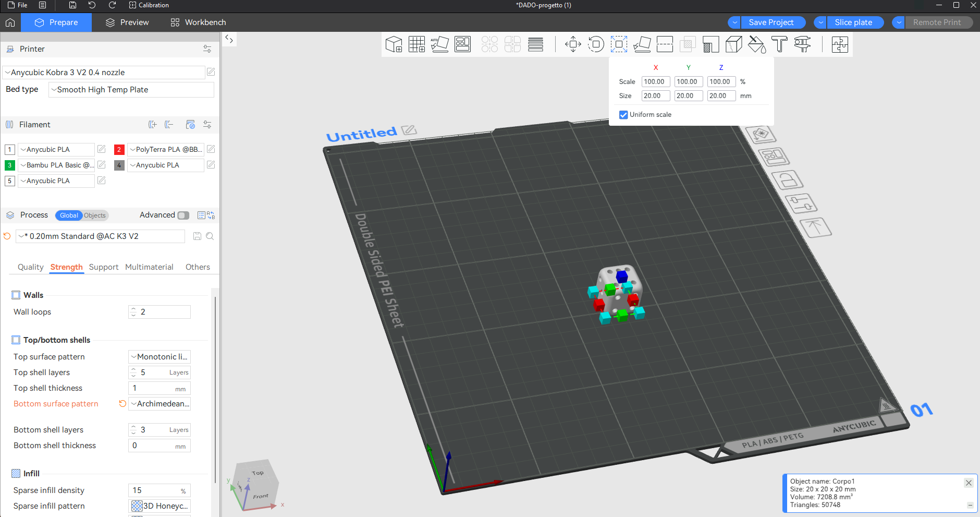Reset Bottom surface pattern to default
Viewport: 980px width, 517px height.
click(x=123, y=404)
